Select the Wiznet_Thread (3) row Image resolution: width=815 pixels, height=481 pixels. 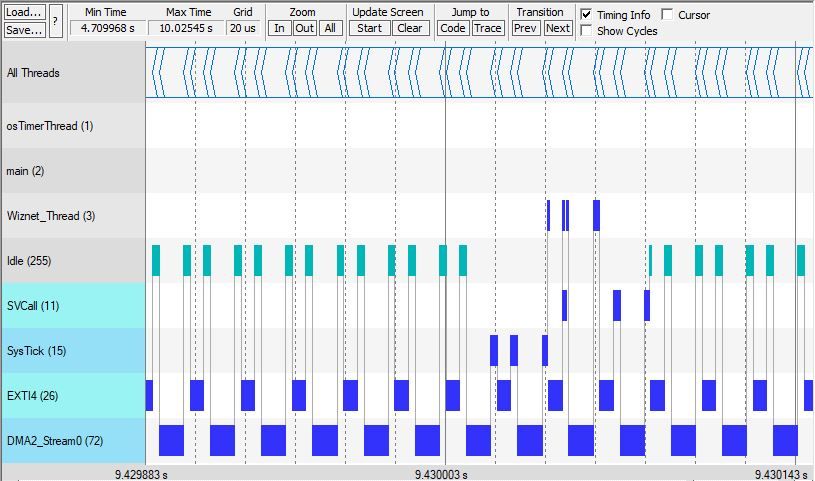[73, 216]
